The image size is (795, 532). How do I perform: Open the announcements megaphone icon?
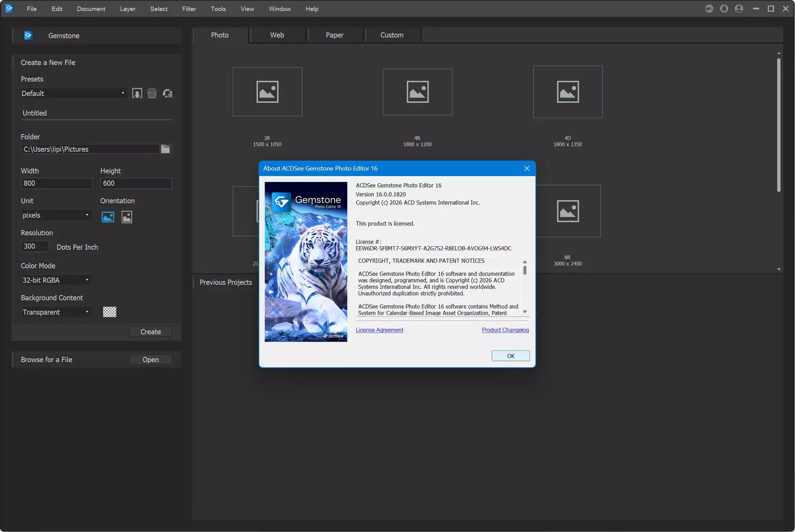tap(709, 9)
